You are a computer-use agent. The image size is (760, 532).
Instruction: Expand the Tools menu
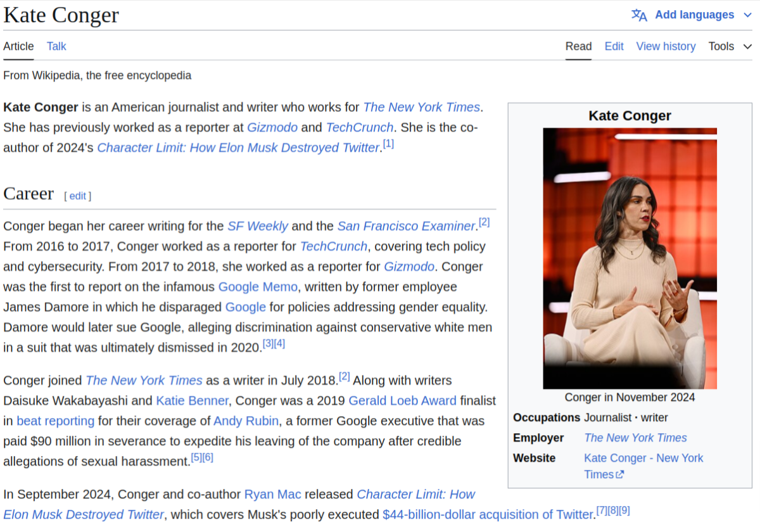point(730,46)
